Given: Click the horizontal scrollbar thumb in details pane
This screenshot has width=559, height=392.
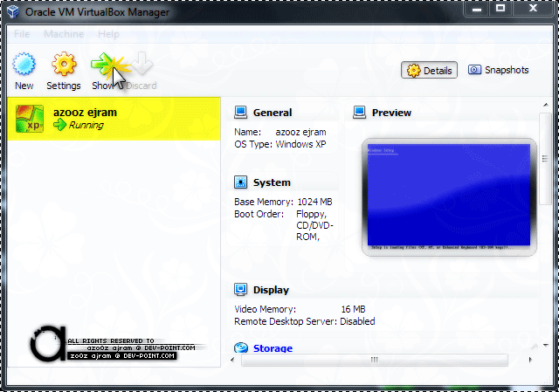Looking at the screenshot, I should (x=375, y=360).
